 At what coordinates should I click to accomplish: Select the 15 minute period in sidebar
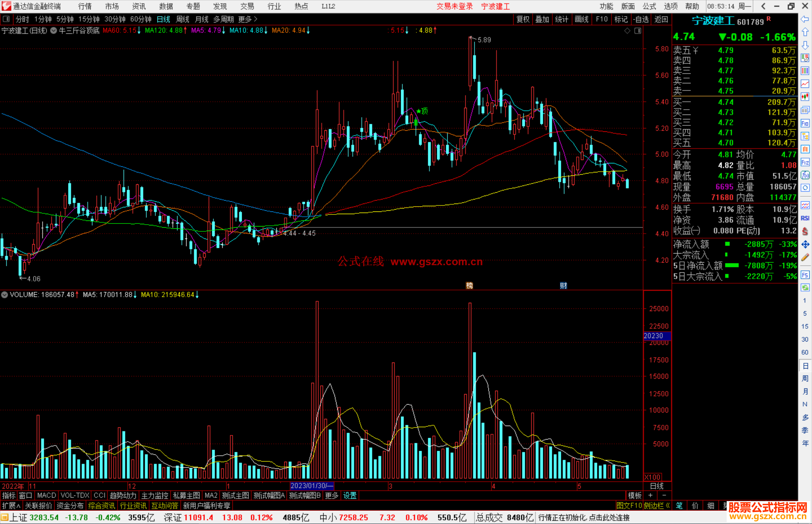(804, 326)
